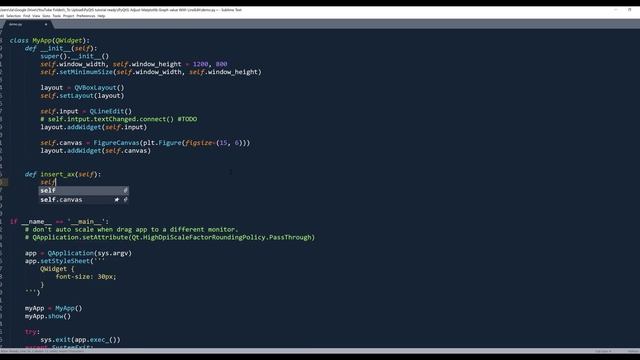The image size is (640, 360).
Task: Click the '#TODO' comment
Action: (x=187, y=119)
